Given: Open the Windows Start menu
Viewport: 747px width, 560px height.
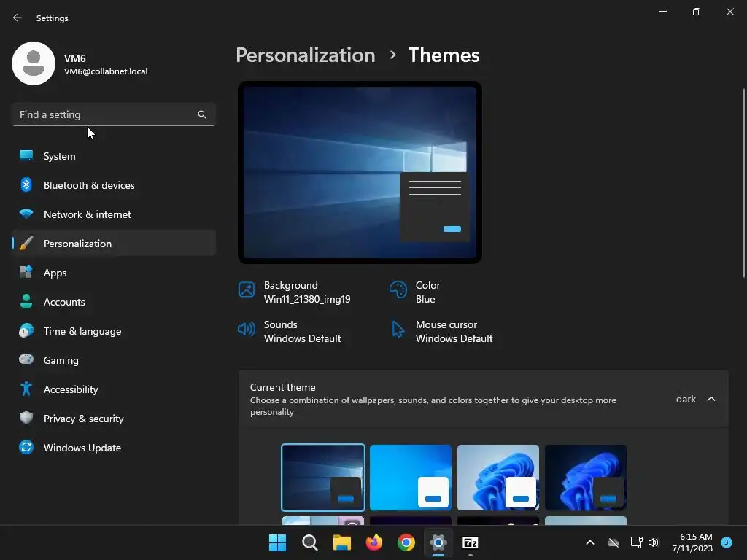Looking at the screenshot, I should coord(277,542).
